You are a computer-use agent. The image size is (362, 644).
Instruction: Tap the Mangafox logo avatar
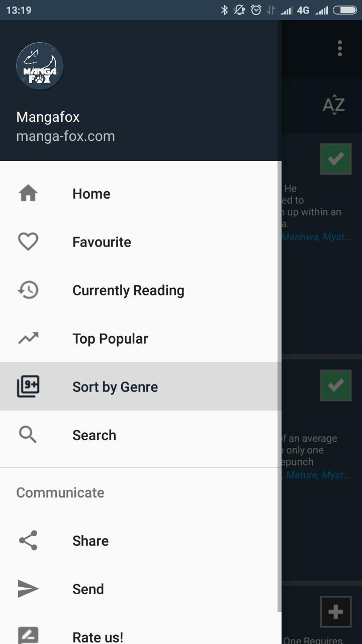pyautogui.click(x=40, y=66)
